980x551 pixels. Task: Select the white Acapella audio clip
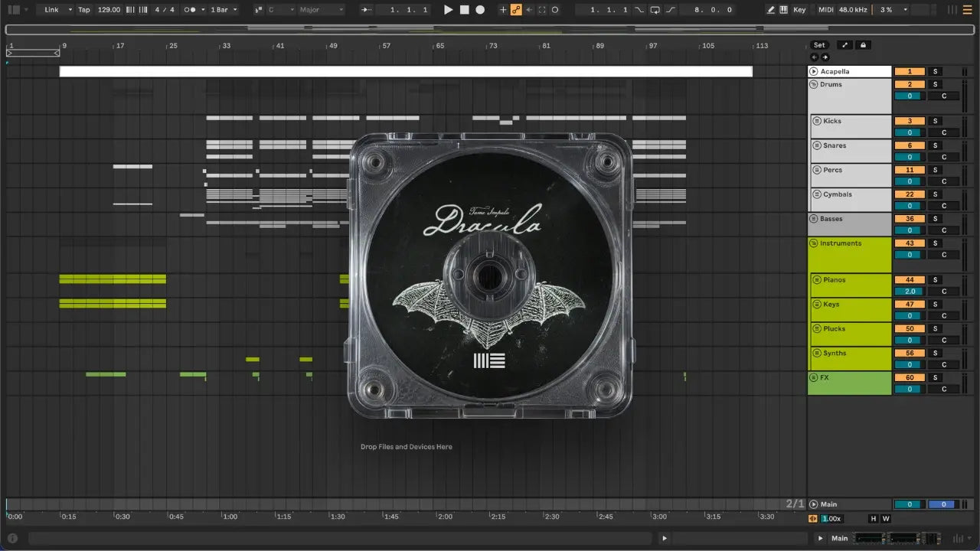[x=406, y=71]
